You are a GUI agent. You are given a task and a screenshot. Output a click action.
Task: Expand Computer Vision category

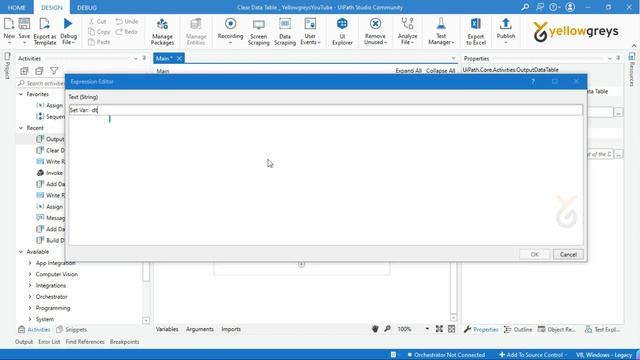pyautogui.click(x=30, y=274)
